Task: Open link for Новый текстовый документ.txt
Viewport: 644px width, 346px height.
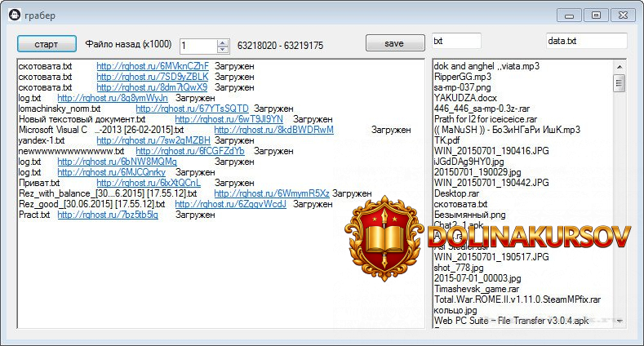Action: click(229, 118)
